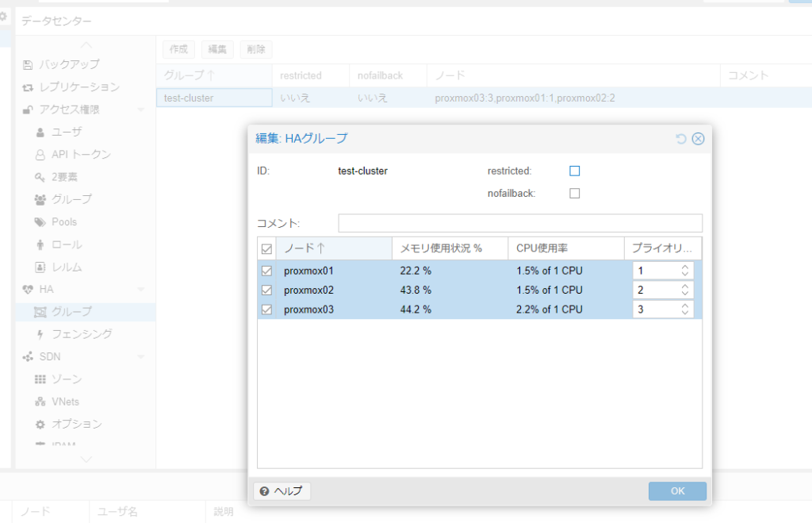812x523 pixels.
Task: Increase priority spinner for proxmox01
Action: tap(685, 267)
